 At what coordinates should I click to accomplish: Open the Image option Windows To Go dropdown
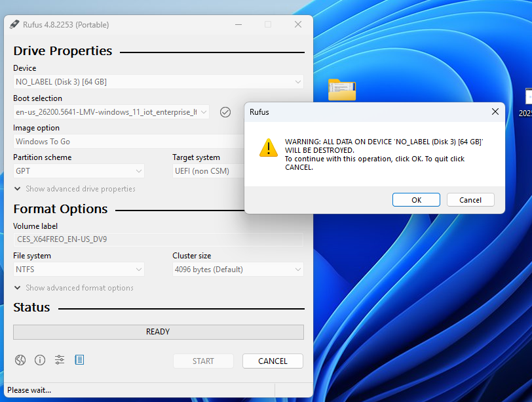coord(128,142)
